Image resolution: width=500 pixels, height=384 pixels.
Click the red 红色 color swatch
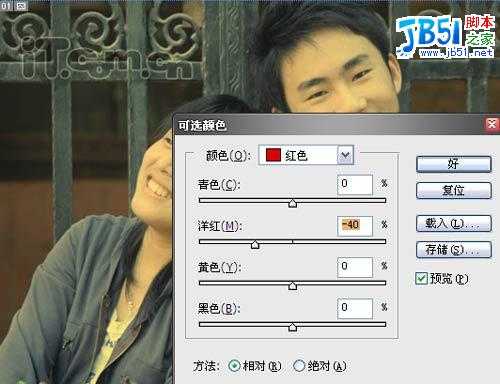tap(273, 155)
